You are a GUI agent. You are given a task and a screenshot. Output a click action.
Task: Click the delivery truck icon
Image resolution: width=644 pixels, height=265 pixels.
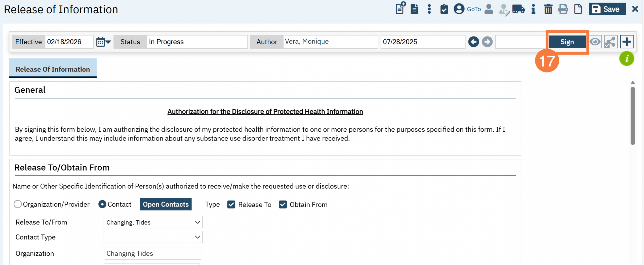pyautogui.click(x=518, y=9)
